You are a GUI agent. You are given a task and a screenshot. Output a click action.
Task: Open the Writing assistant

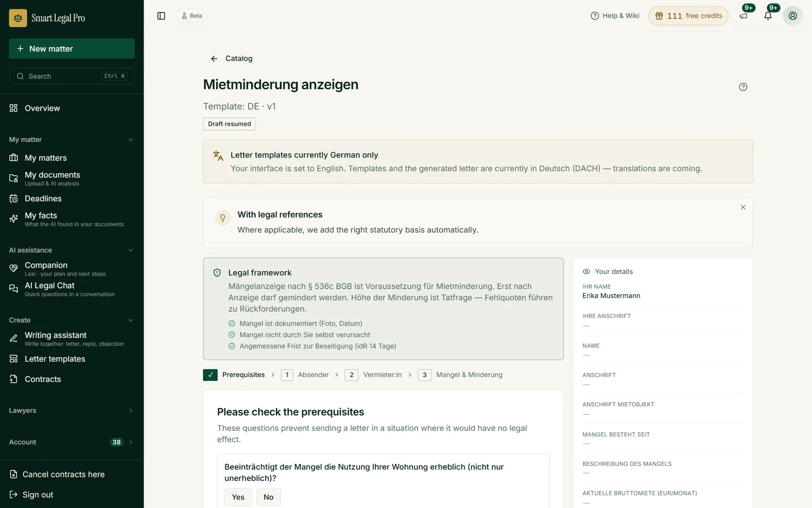pos(72,339)
